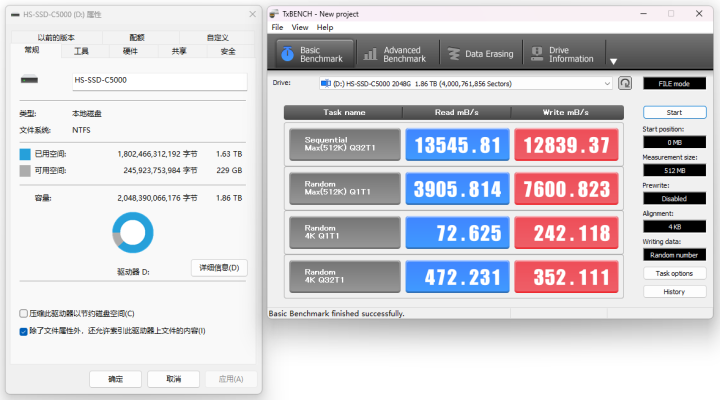Click 4K Q1T1 read value 72.625

[457, 233]
